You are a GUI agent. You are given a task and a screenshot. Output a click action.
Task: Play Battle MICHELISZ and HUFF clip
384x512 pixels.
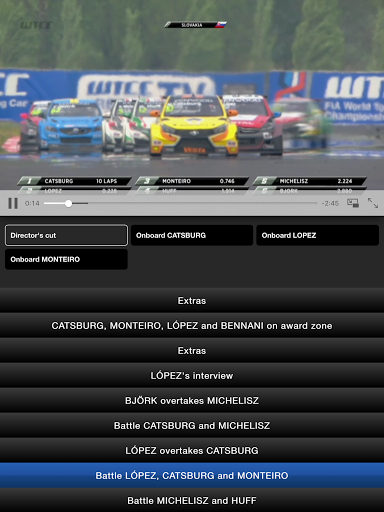click(192, 500)
